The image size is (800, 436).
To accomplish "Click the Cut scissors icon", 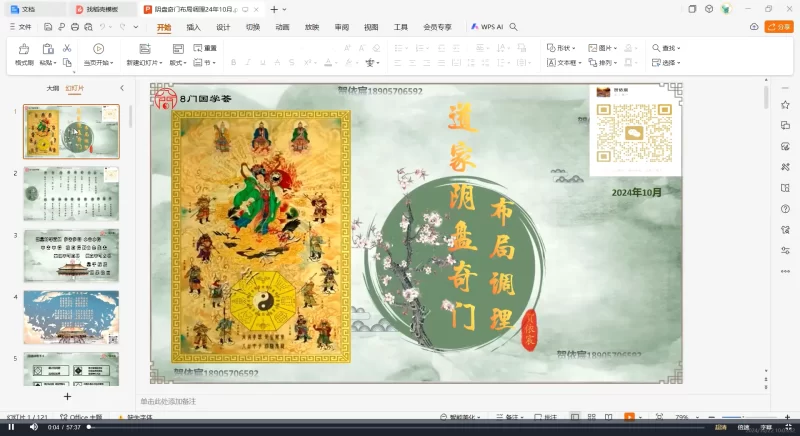I will pos(67,48).
